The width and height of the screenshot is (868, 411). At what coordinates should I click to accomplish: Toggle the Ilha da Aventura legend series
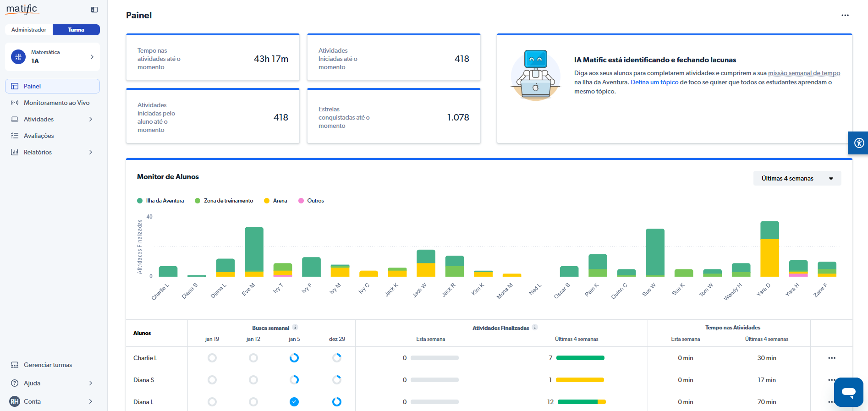pyautogui.click(x=160, y=201)
